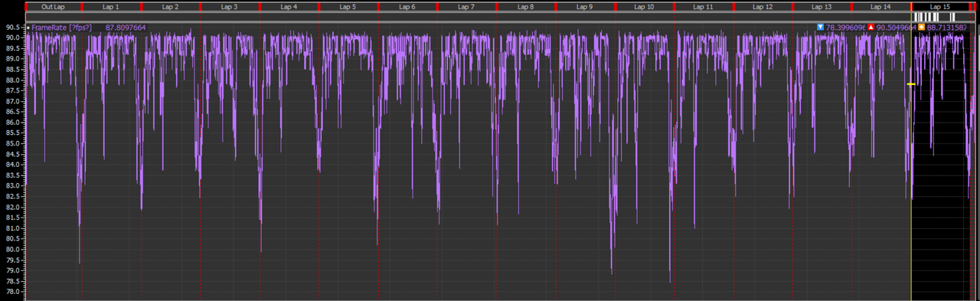Click the maximum value 90.504966

point(897,28)
